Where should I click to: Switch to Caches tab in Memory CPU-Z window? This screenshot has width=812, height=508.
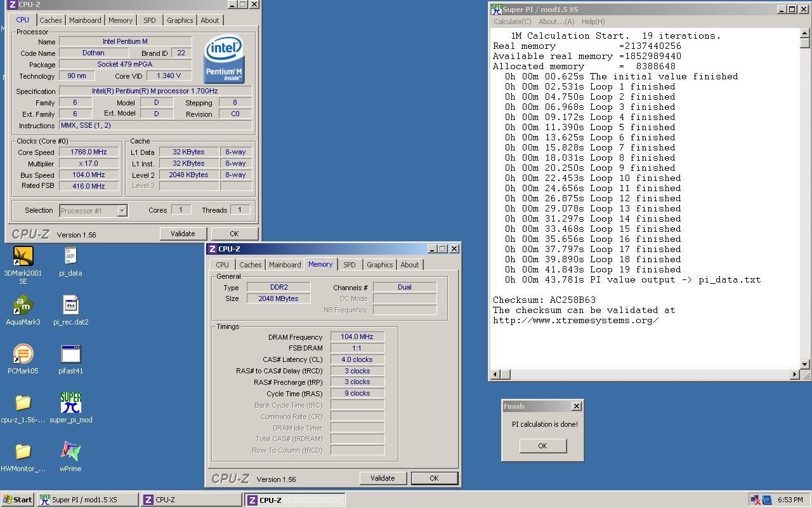click(x=250, y=265)
